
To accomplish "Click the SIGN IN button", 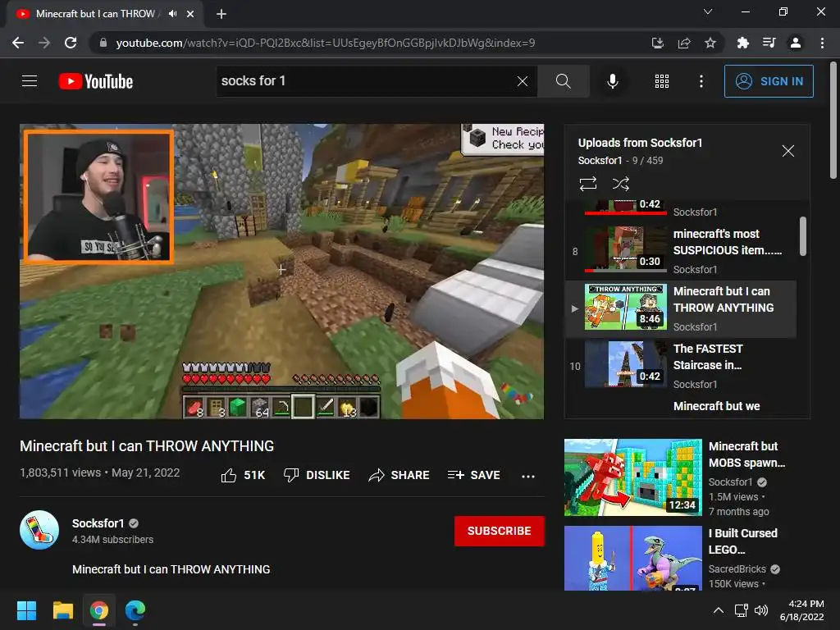I will [x=769, y=81].
